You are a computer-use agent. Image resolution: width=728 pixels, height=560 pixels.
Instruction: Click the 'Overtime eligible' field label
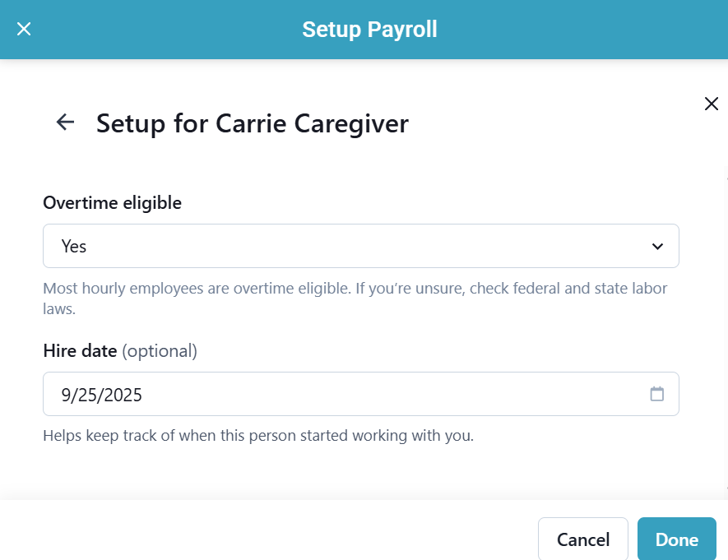pos(112,202)
